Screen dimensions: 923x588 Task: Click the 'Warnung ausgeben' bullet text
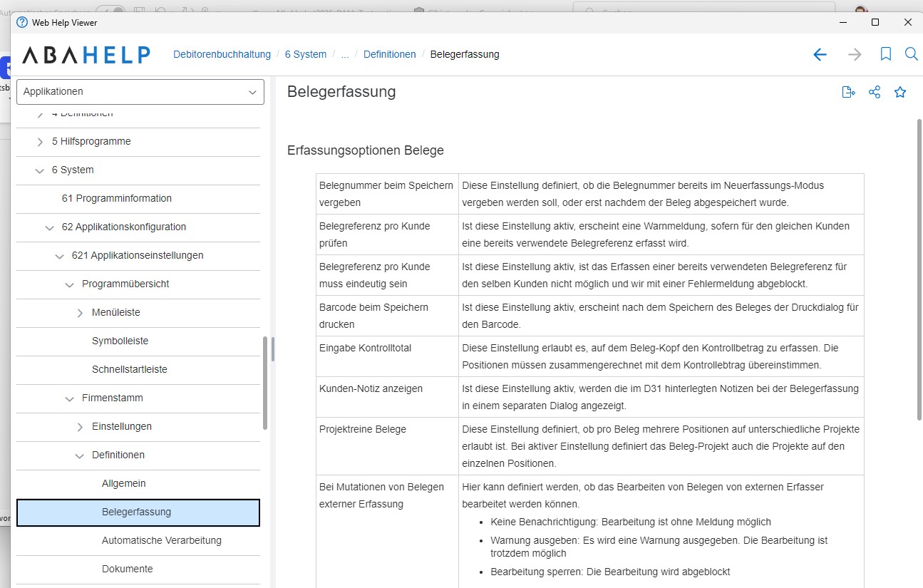click(659, 547)
